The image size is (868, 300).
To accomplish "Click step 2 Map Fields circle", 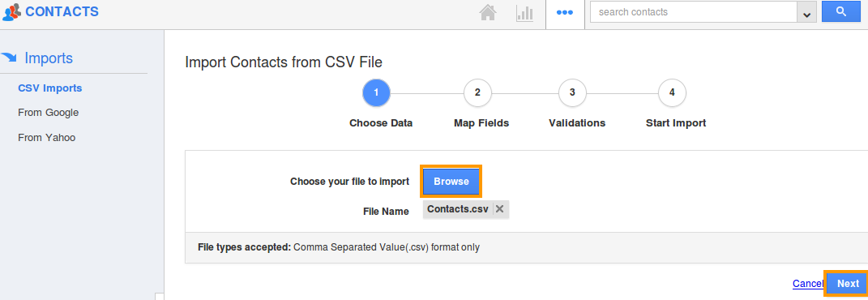I will coord(477,93).
